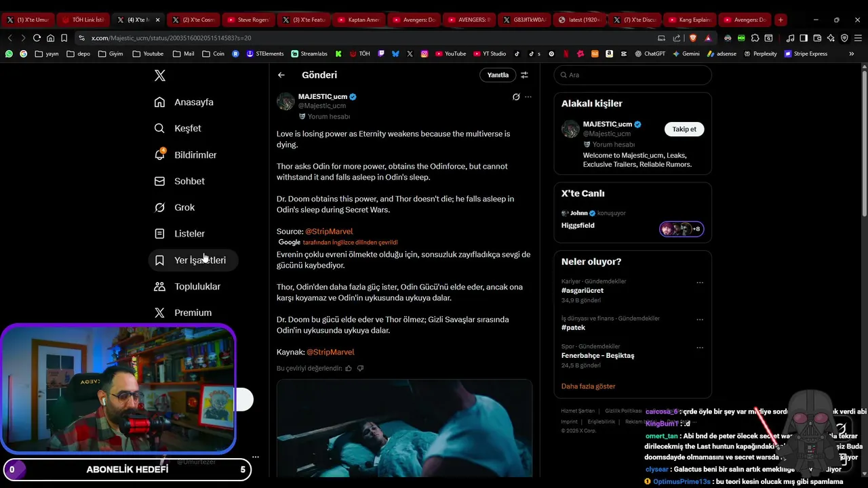Viewport: 868px width, 488px height.
Task: Open MAJESTIC_ucm profile name on post
Action: [323, 96]
